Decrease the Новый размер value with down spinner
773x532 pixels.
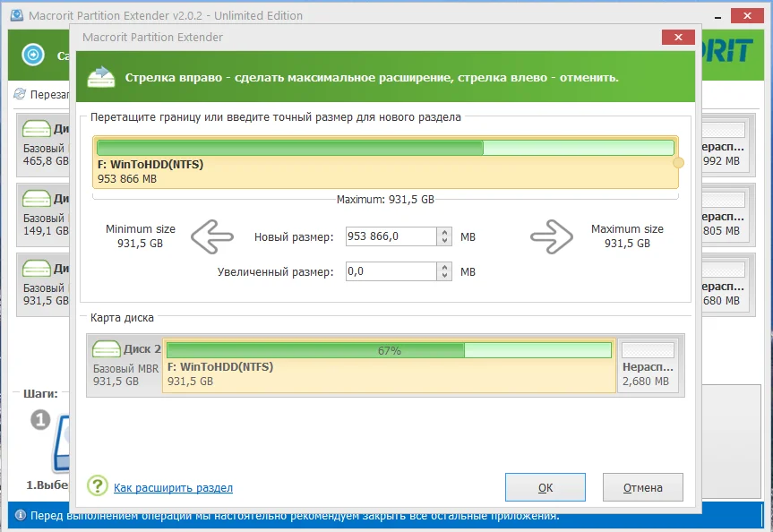click(x=444, y=241)
